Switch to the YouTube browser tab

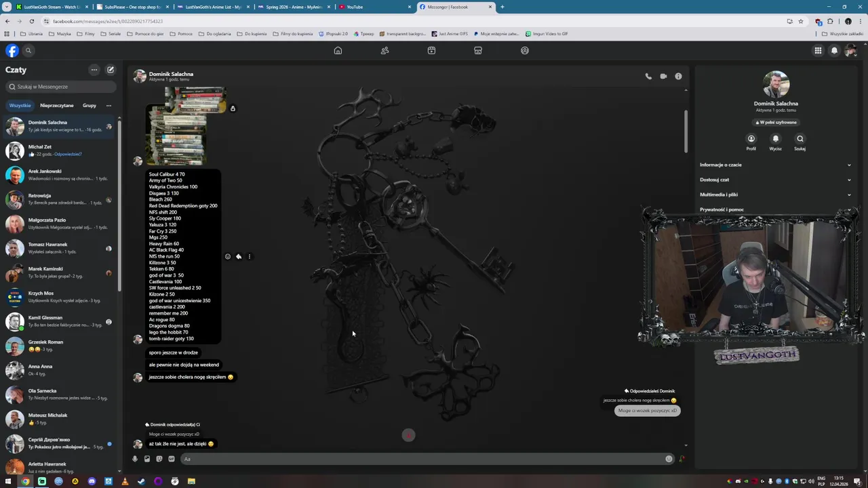pyautogui.click(x=375, y=7)
